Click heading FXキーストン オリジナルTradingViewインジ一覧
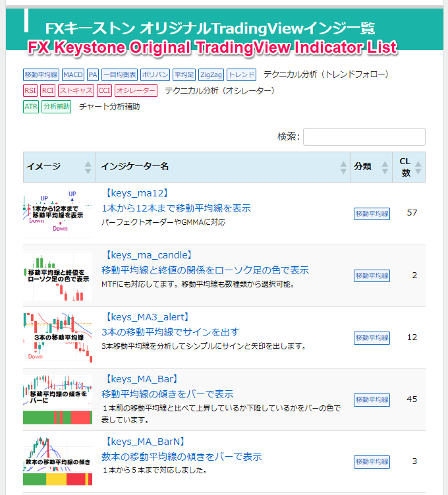Screen dimensions: 448x495 click(x=210, y=28)
